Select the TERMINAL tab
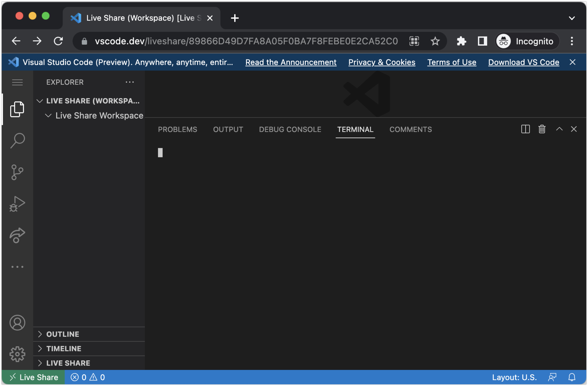This screenshot has height=386, width=588. 355,129
